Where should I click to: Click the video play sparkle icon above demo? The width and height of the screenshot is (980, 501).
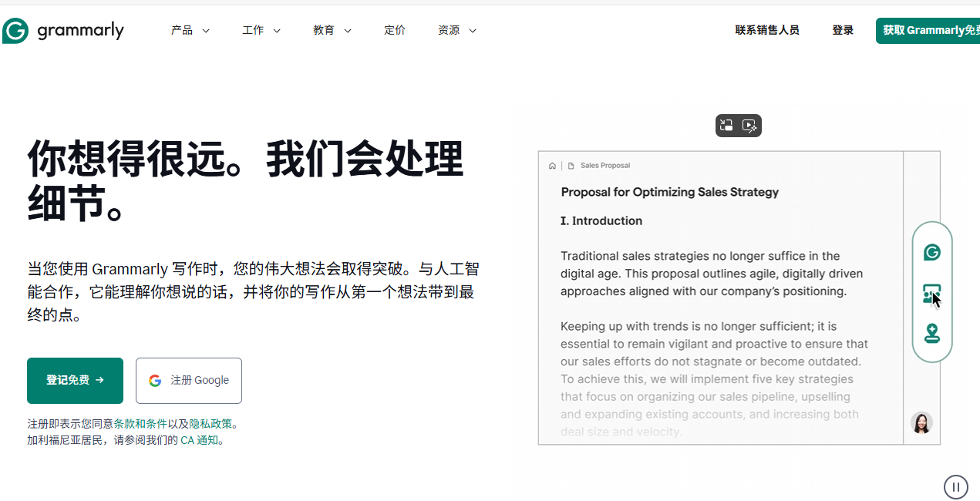pos(749,126)
